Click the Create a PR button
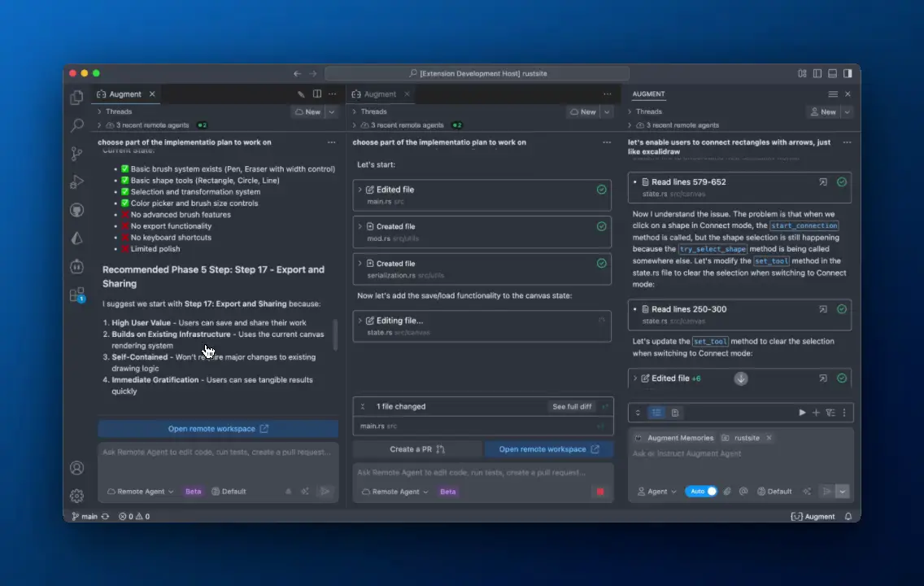The image size is (924, 586). point(416,449)
